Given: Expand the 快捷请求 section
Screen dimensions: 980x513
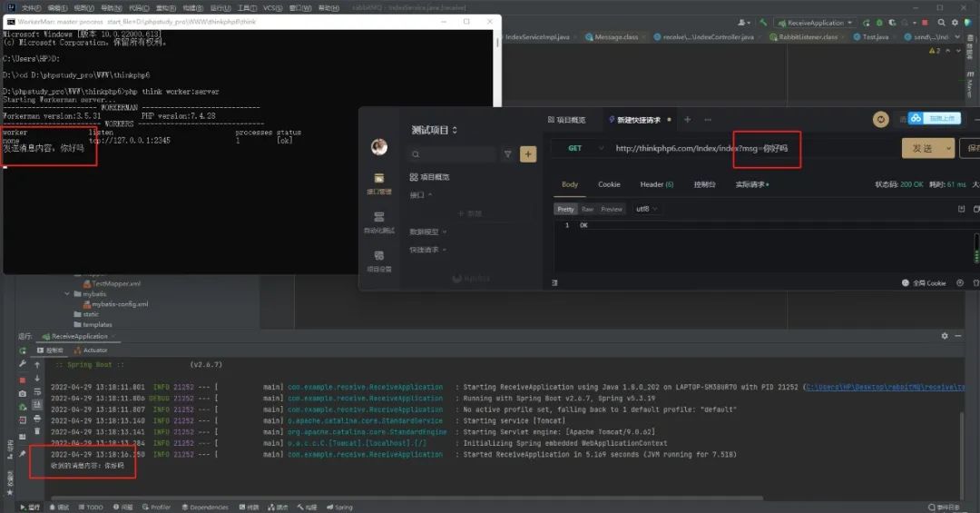Looking at the screenshot, I should tap(428, 250).
